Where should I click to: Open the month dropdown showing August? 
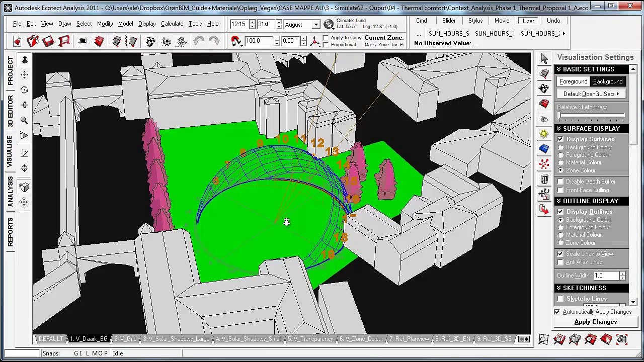pyautogui.click(x=315, y=25)
